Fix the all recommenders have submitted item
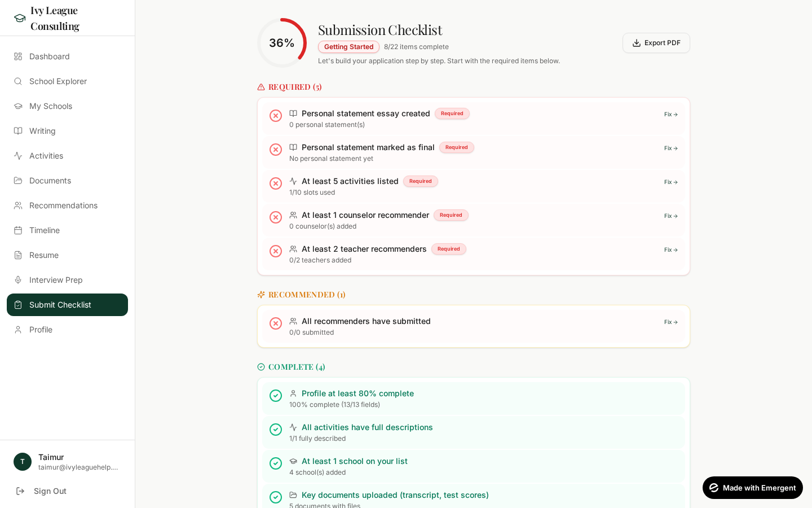Viewport: 812px width, 508px height. 671,322
